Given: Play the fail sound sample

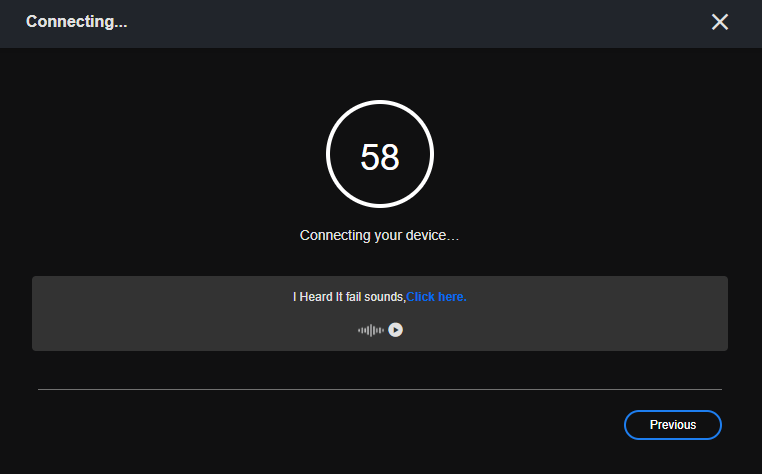Looking at the screenshot, I should [x=396, y=330].
